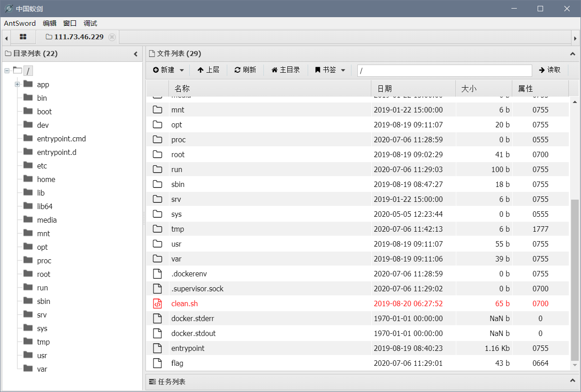
Task: Collapse the 目录列表 panel
Action: pos(136,54)
